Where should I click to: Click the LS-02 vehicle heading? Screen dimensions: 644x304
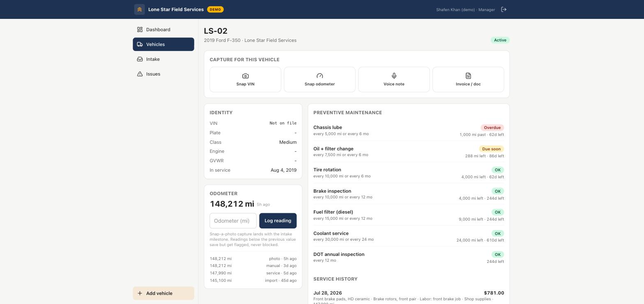click(x=216, y=31)
